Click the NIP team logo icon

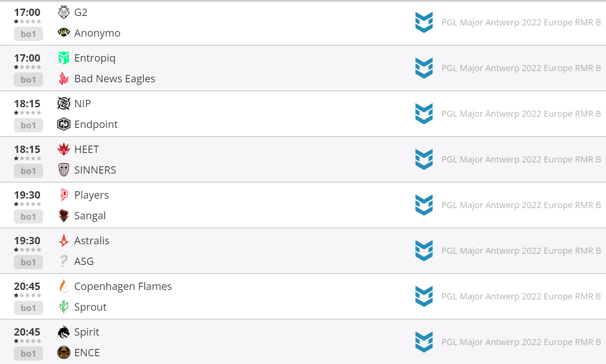[x=64, y=103]
